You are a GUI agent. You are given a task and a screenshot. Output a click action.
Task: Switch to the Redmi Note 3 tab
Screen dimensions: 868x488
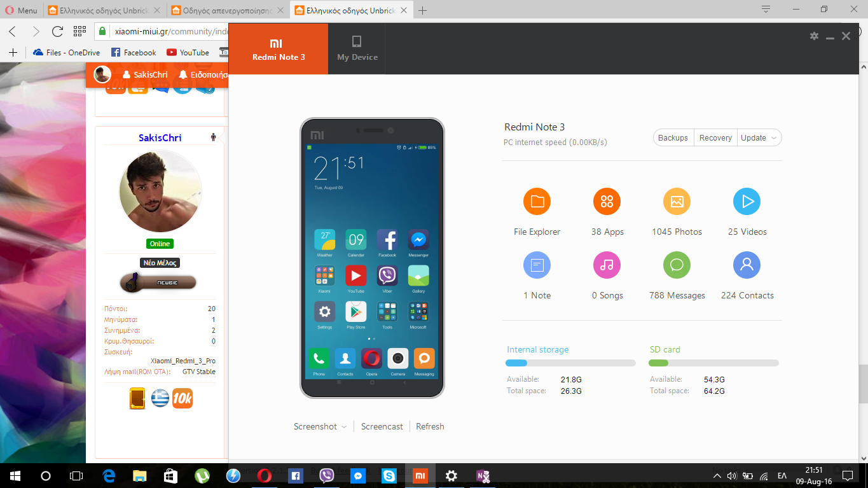coord(279,49)
